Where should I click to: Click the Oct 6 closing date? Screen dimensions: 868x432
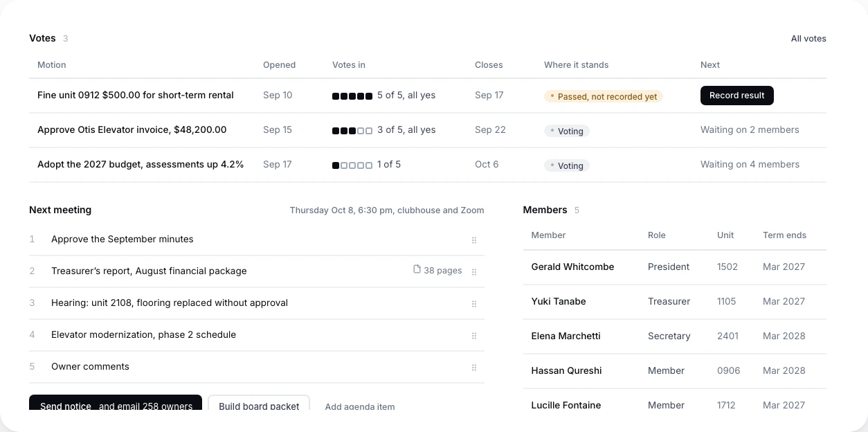tap(487, 165)
